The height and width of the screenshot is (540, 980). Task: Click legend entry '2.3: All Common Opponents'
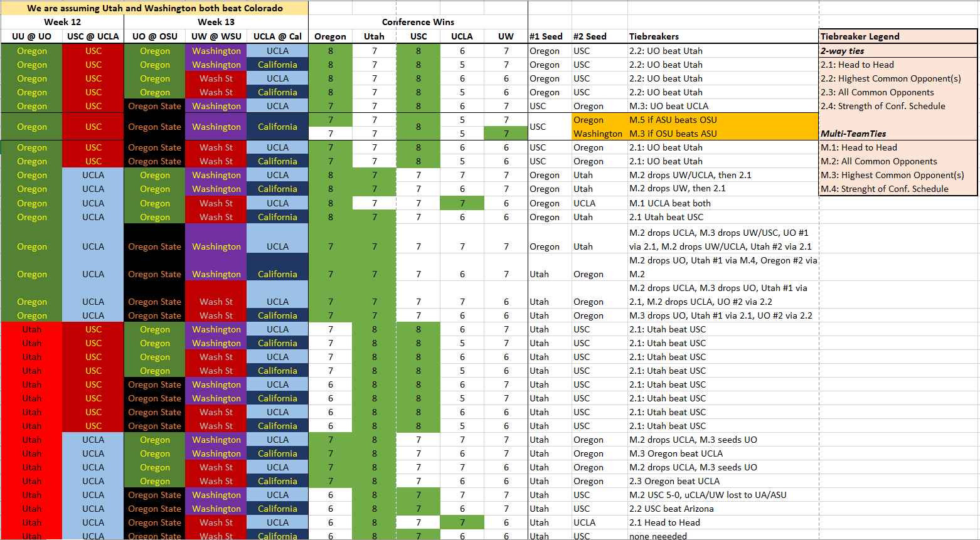[898, 92]
